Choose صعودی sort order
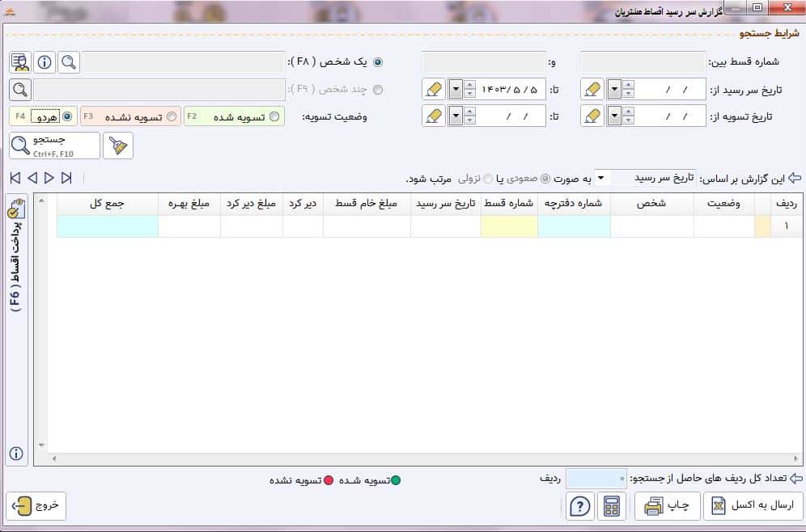The width and height of the screenshot is (806, 532). [545, 179]
